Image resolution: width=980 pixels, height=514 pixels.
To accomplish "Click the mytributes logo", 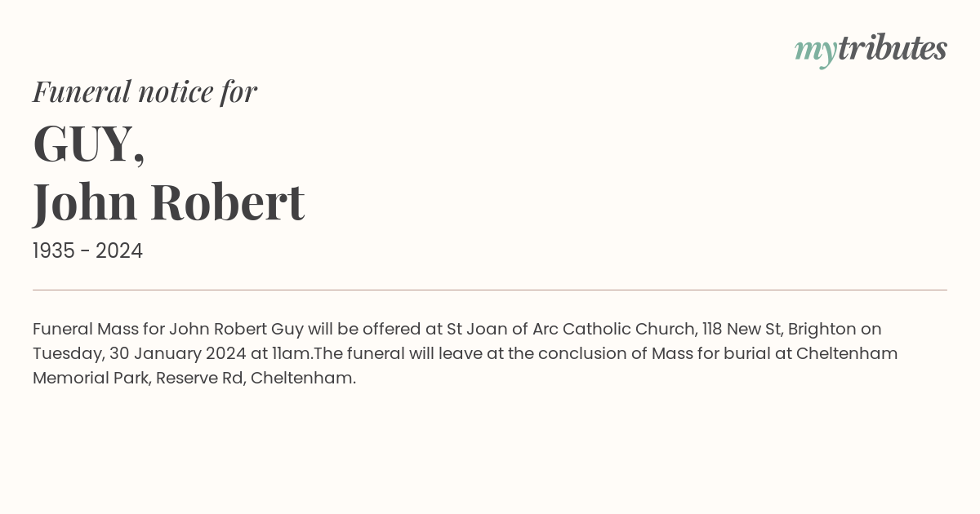I will point(871,49).
